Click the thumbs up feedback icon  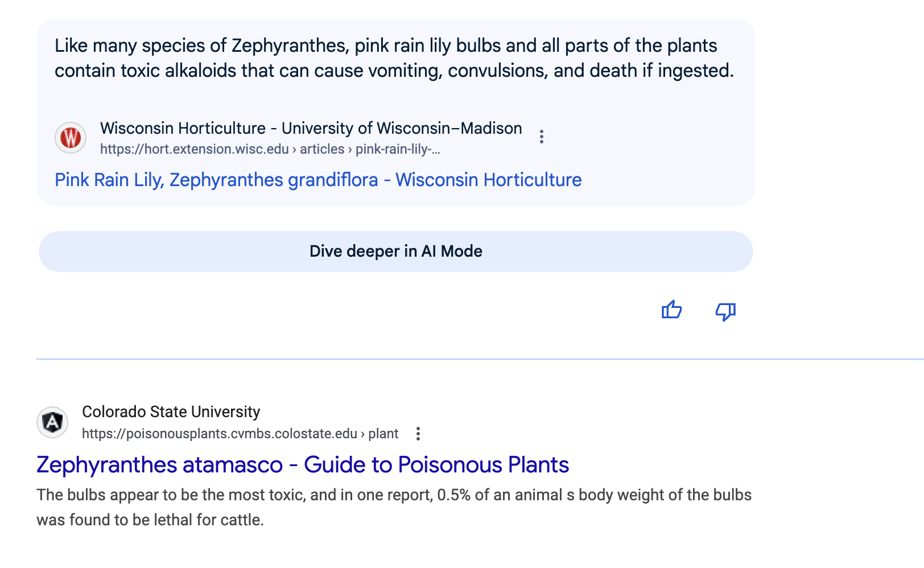(x=671, y=310)
